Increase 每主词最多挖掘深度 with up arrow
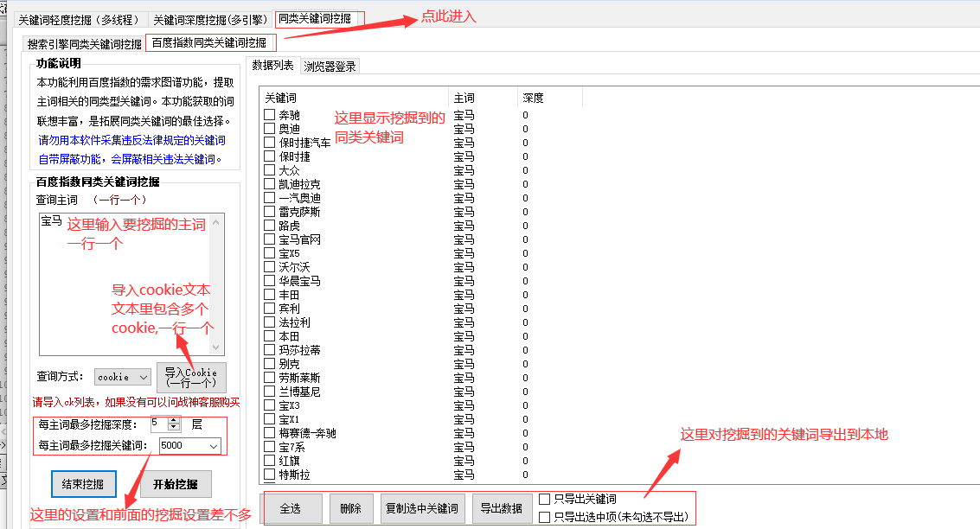The width and height of the screenshot is (980, 529). [x=174, y=420]
